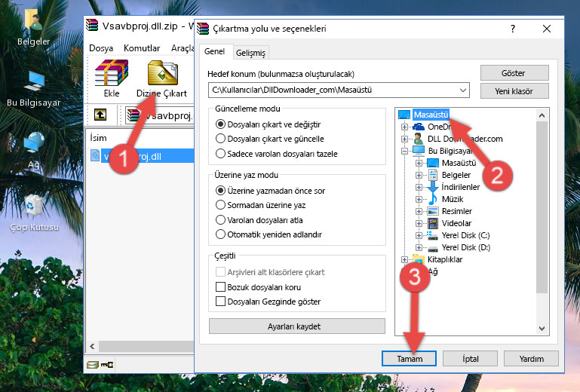Expand the Yerel Disk (C:) node

tap(419, 235)
